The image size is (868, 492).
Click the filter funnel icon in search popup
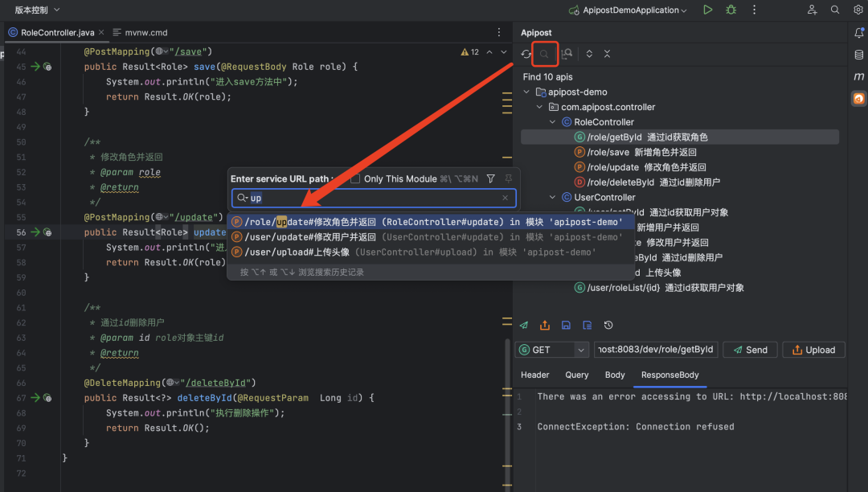491,178
